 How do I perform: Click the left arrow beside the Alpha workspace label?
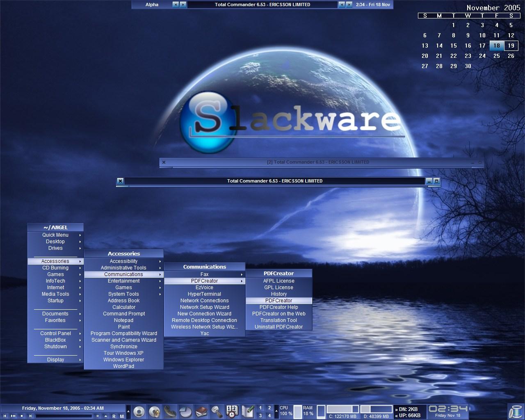[x=176, y=5]
